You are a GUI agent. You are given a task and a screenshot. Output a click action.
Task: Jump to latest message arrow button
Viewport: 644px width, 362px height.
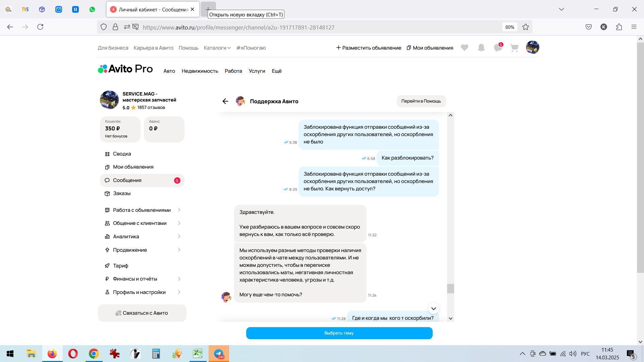click(434, 309)
